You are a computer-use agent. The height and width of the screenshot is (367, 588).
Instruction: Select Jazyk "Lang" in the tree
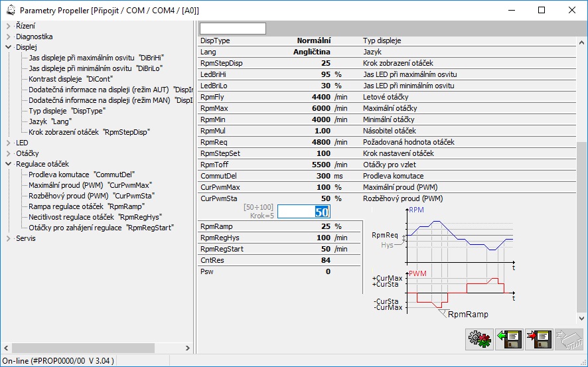click(x=50, y=121)
